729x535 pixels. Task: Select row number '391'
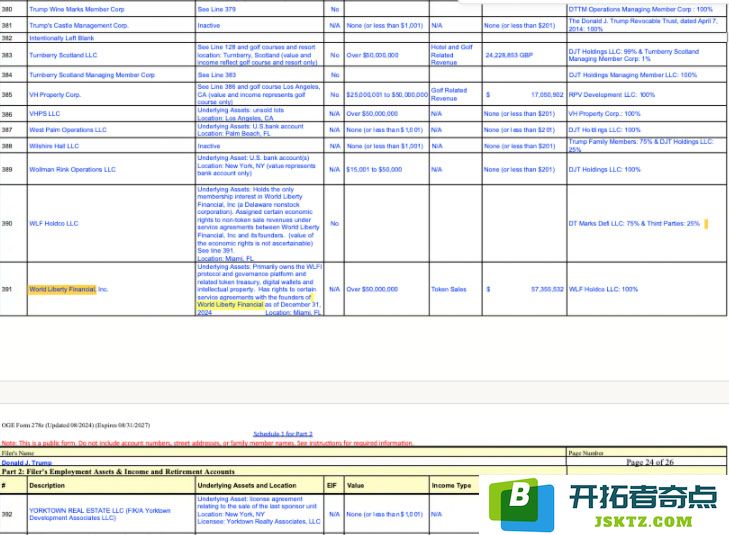point(7,289)
